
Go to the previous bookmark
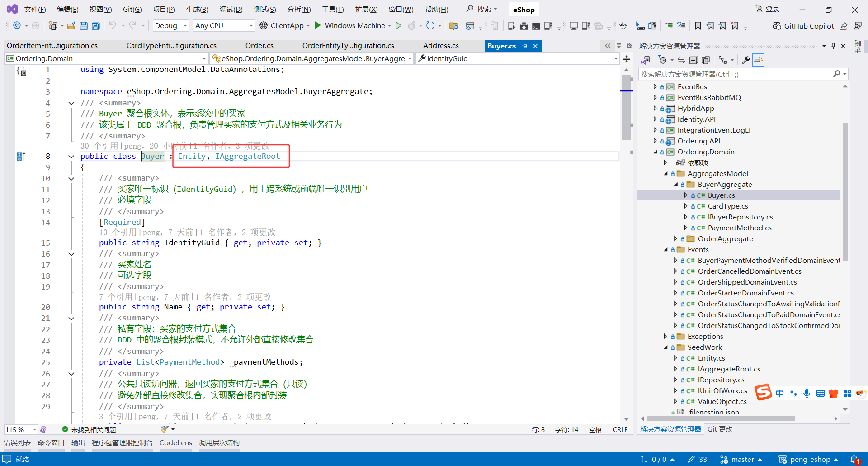point(710,26)
